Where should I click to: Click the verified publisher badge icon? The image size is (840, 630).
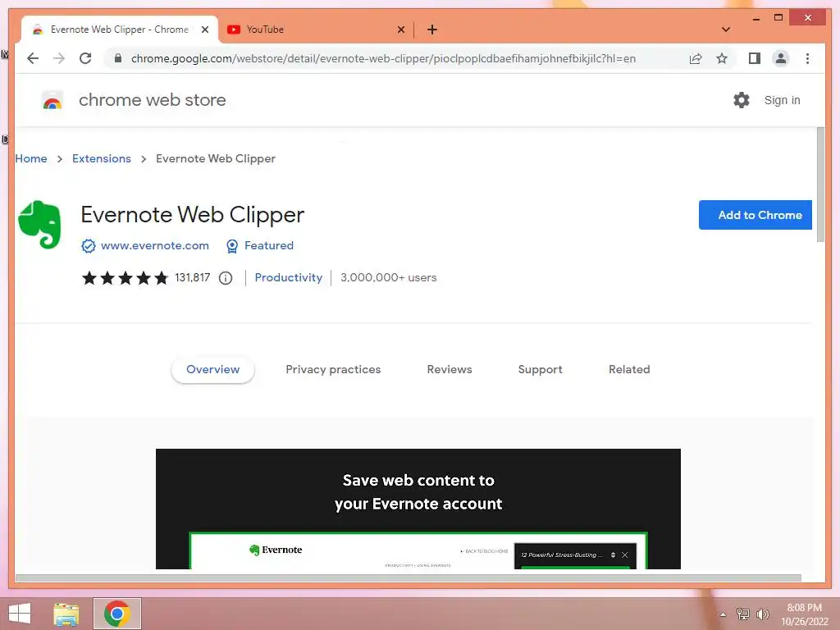click(89, 246)
